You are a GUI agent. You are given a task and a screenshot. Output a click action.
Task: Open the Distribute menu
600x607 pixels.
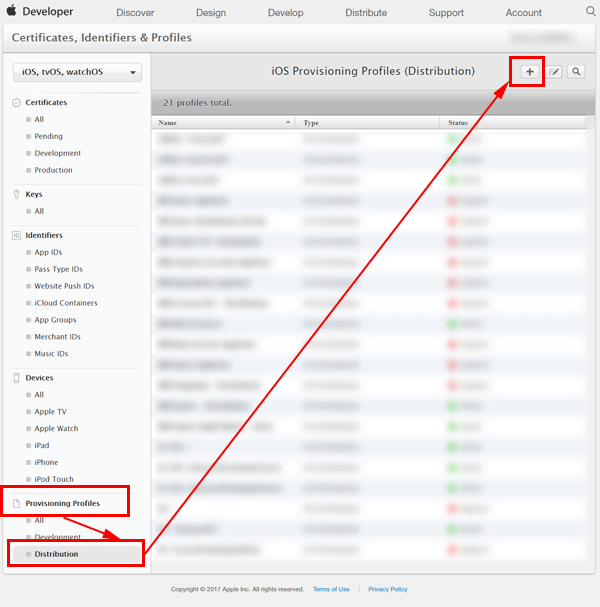coord(366,13)
